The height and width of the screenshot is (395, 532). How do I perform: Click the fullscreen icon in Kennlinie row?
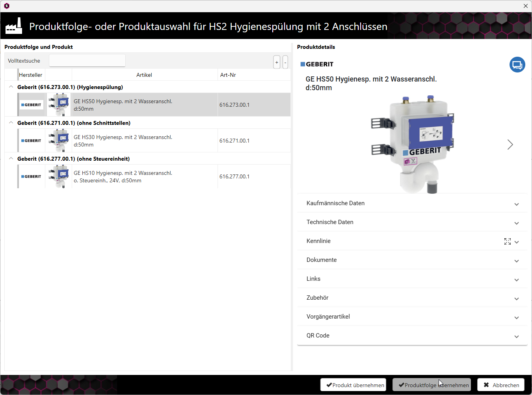pos(508,241)
